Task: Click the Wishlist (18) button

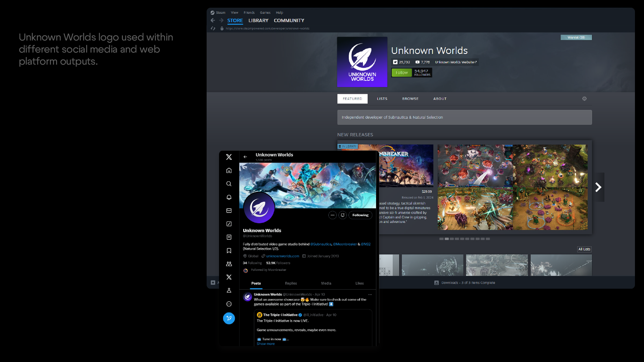Action: pyautogui.click(x=576, y=37)
